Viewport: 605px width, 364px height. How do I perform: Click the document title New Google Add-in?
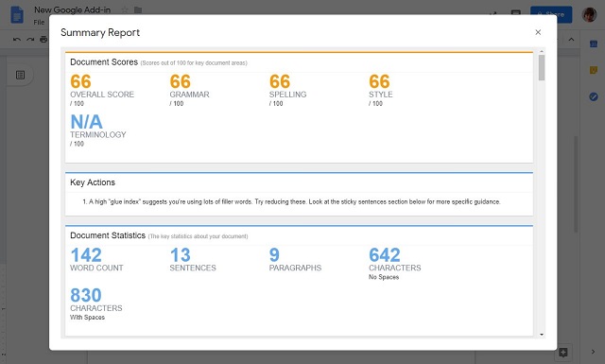pos(72,10)
